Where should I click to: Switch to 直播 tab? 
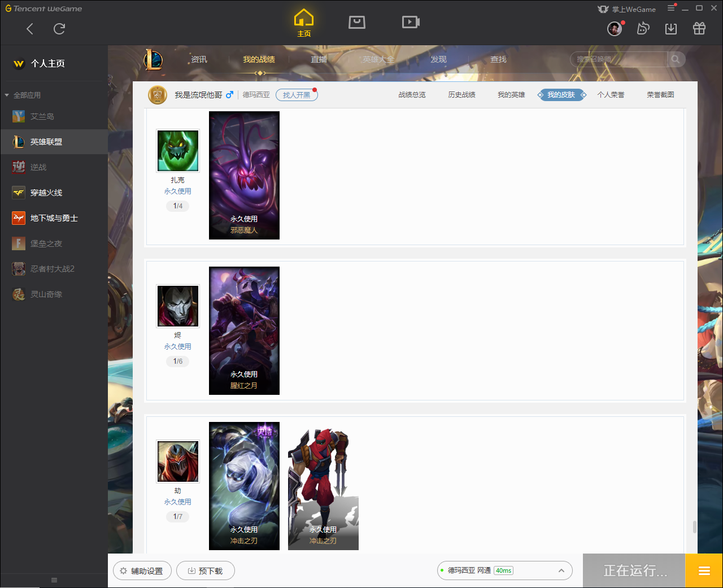319,59
